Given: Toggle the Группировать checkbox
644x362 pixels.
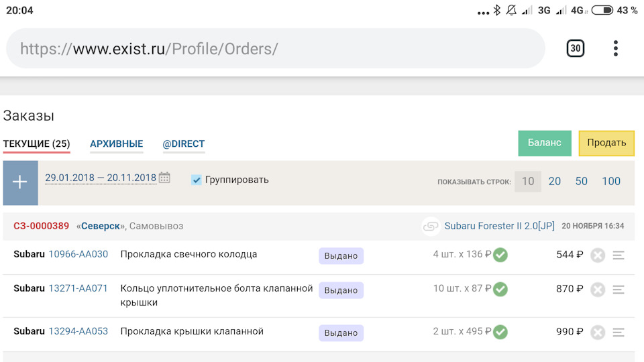Looking at the screenshot, I should (197, 180).
